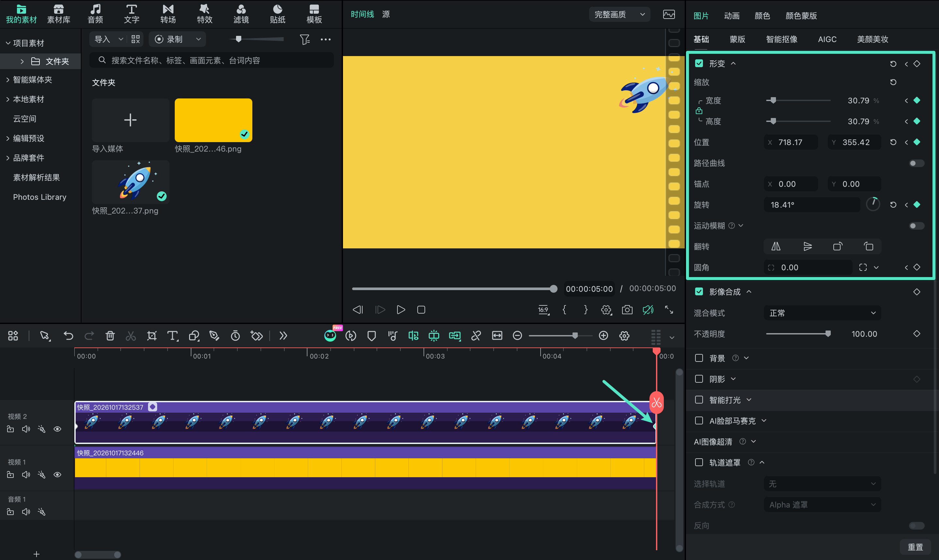Open fullscreen preview icon
This screenshot has height=560, width=939.
coord(669,310)
